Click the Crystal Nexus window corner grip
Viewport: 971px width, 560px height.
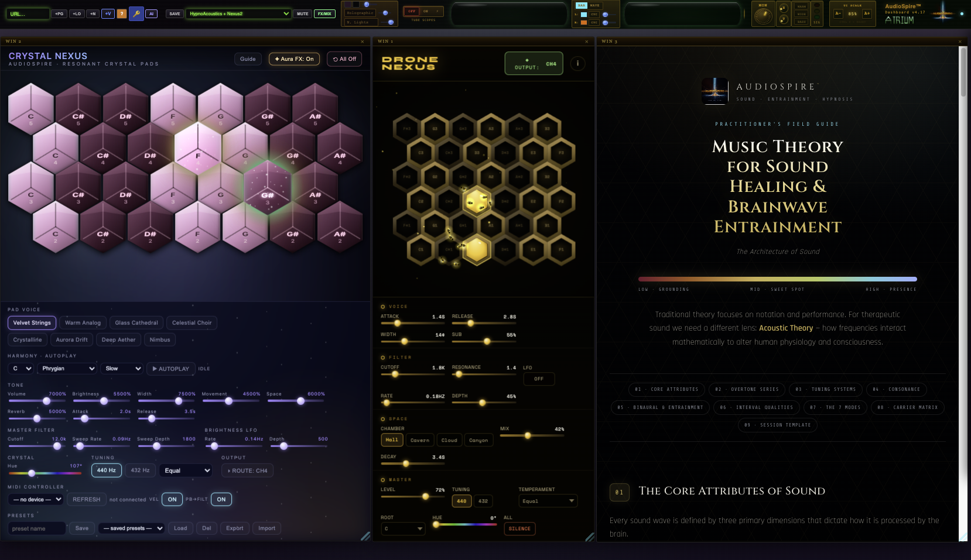click(x=365, y=535)
